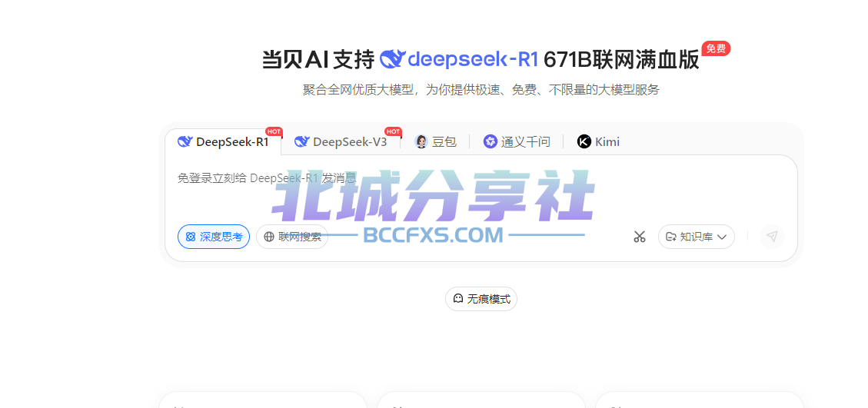
Task: Click 671B联网满血版 heading text
Action: [x=622, y=60]
